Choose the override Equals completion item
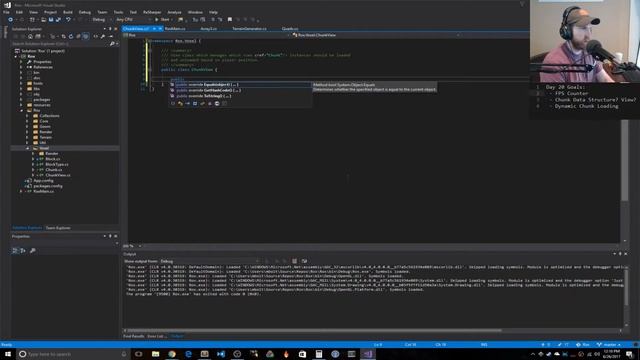Viewport: 640px width, 360px height. pos(241,84)
